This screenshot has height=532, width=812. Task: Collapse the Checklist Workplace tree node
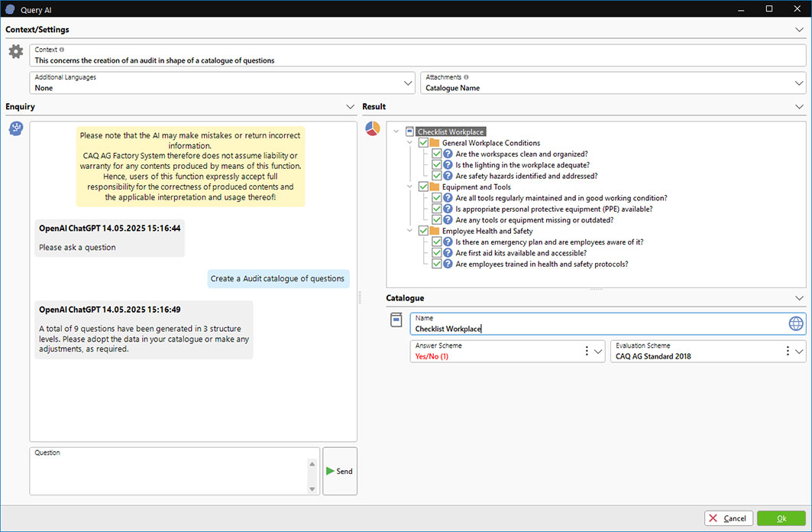(x=396, y=132)
